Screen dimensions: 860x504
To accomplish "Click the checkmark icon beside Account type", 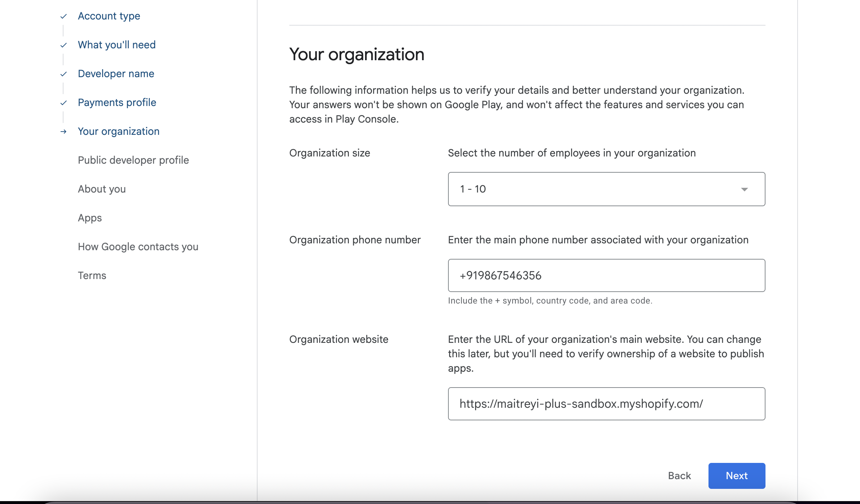I will tap(63, 16).
